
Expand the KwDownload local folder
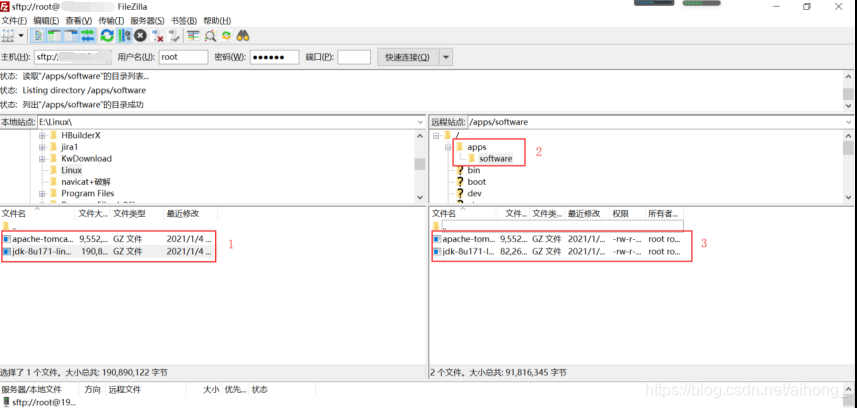(x=42, y=159)
